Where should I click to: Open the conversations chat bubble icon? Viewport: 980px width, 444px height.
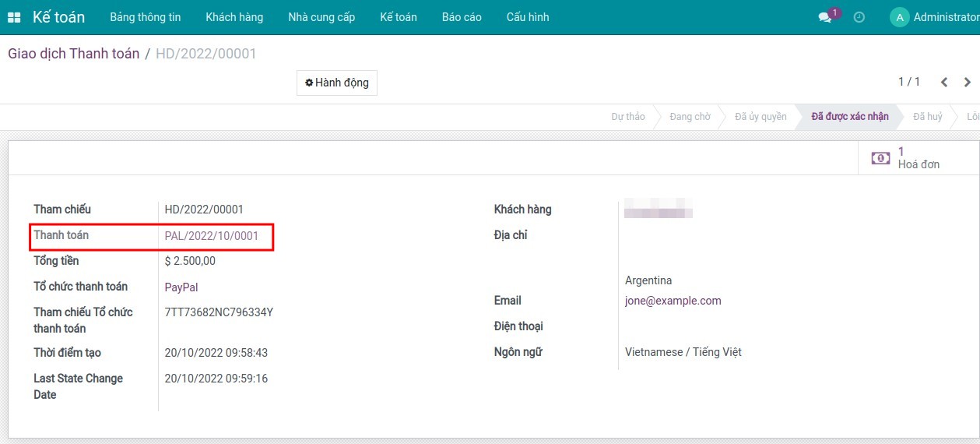(x=825, y=17)
